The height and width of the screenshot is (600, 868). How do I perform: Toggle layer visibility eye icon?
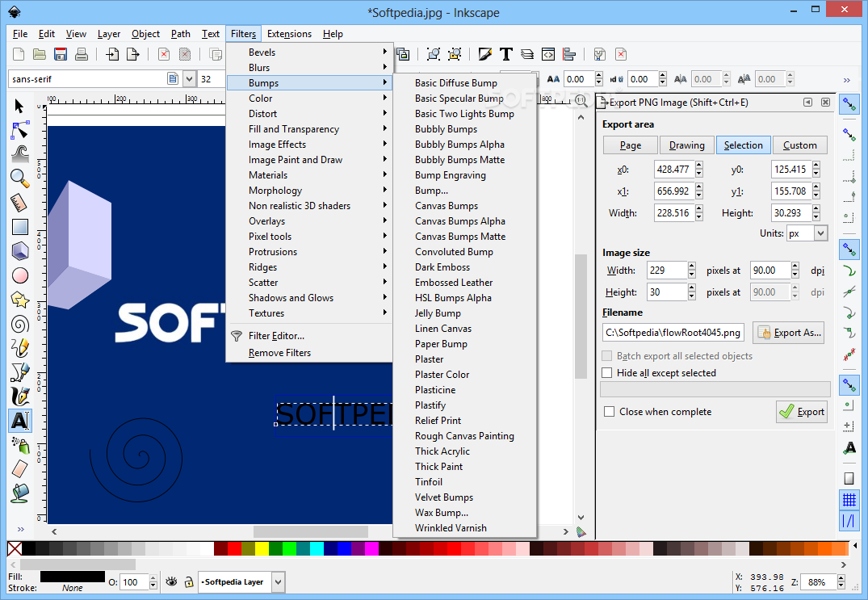click(x=172, y=581)
